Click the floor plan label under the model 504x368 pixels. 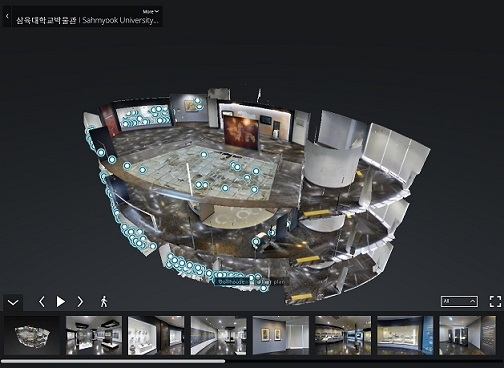(271, 282)
